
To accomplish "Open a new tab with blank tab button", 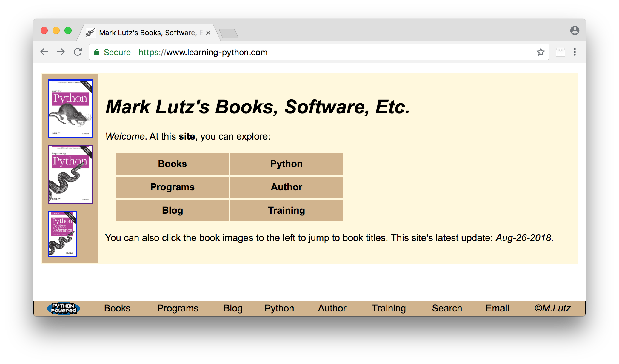I will [229, 33].
